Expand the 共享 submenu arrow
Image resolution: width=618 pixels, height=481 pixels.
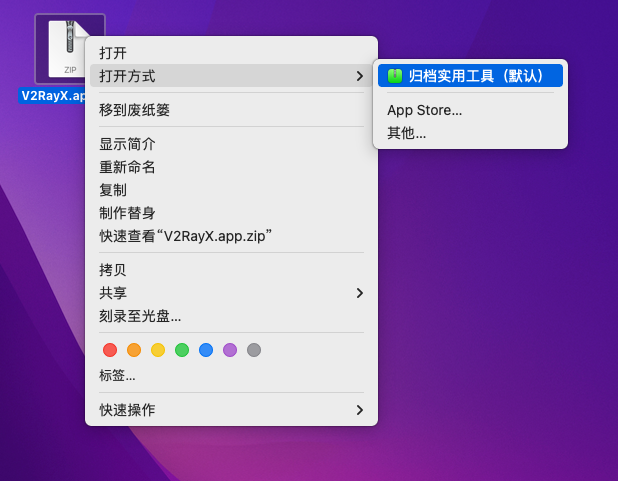pyautogui.click(x=359, y=293)
